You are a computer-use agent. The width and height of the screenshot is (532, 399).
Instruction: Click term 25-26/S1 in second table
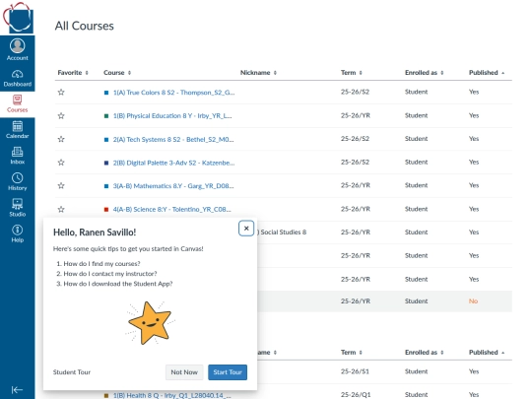point(355,371)
